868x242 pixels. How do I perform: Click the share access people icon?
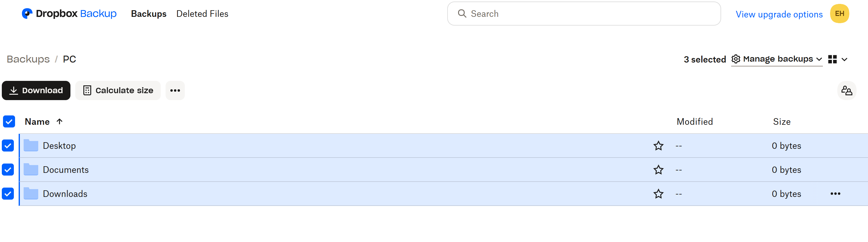point(846,90)
